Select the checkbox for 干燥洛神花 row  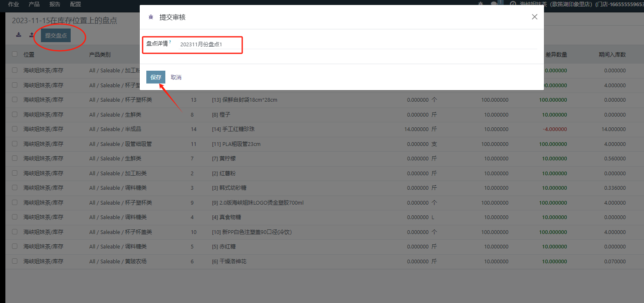click(15, 261)
